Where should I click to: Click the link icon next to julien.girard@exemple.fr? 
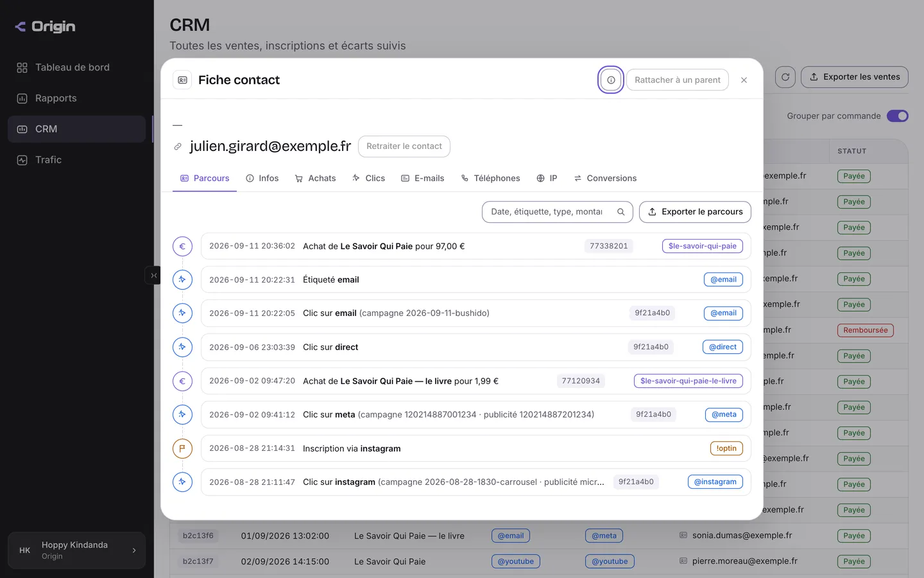click(x=178, y=147)
